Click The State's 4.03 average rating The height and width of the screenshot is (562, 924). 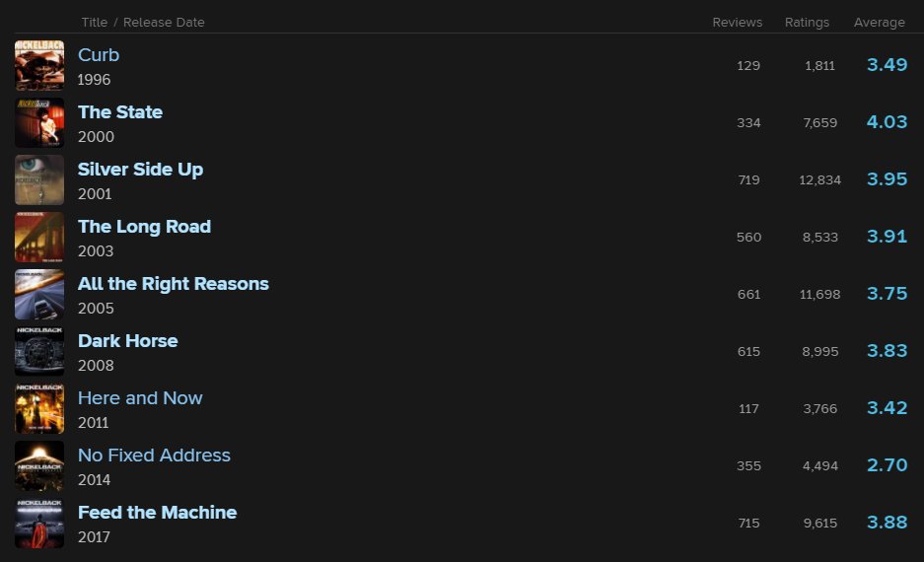click(x=887, y=122)
